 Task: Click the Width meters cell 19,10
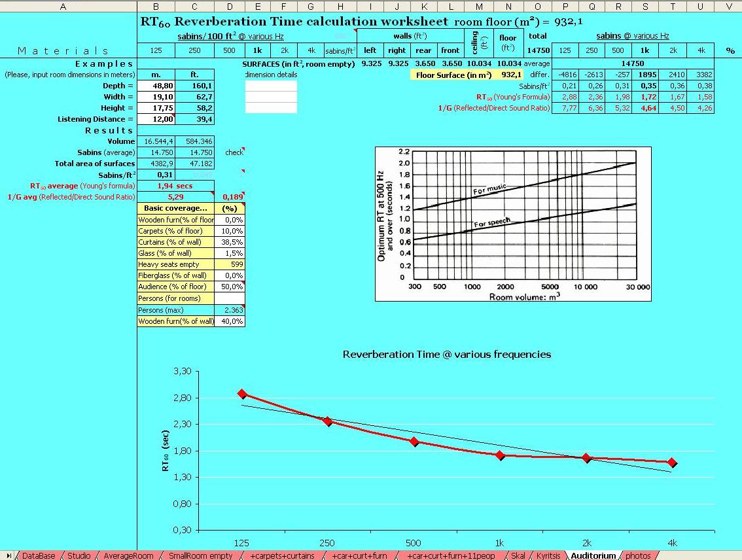(x=156, y=97)
